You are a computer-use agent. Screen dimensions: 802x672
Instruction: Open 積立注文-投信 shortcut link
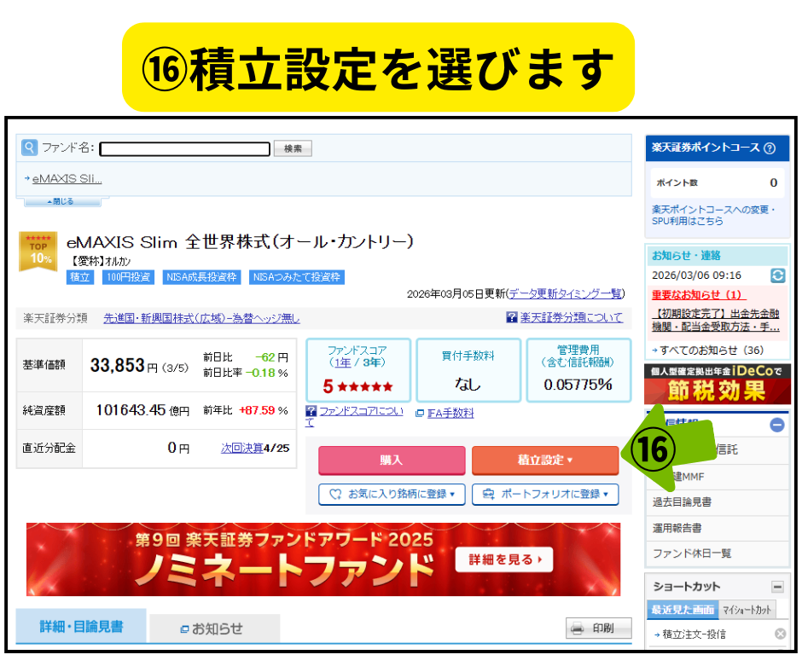pos(694,634)
